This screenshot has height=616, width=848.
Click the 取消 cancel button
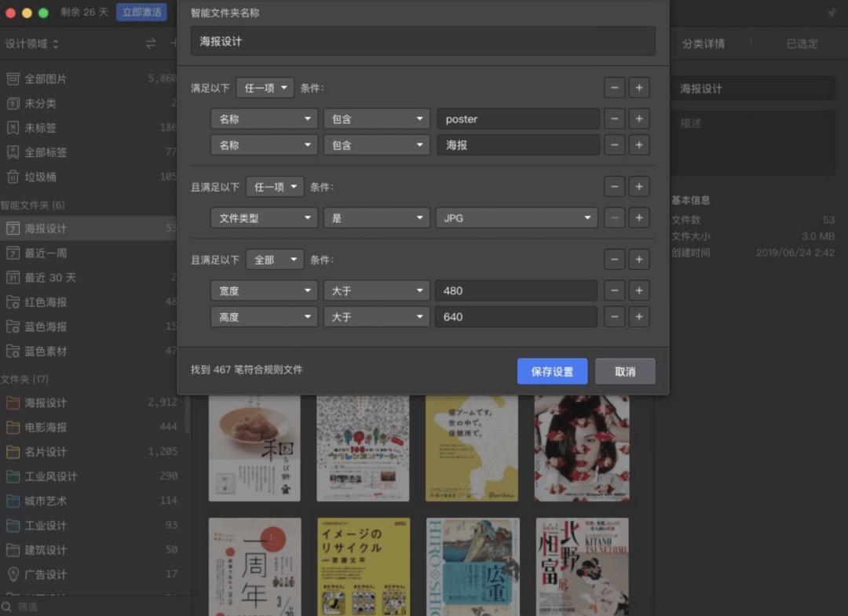click(x=625, y=372)
